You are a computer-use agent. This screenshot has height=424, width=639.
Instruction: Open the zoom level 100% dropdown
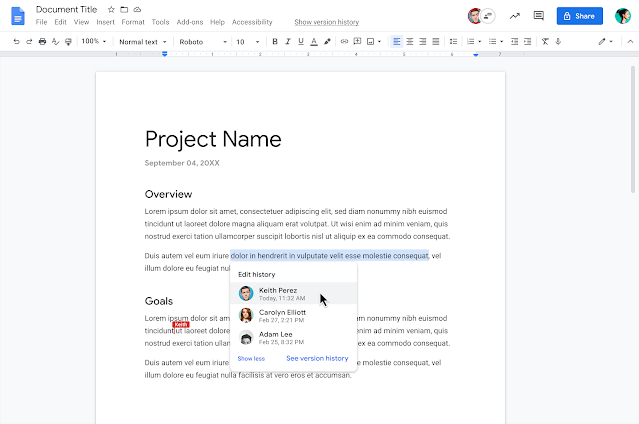(x=93, y=42)
